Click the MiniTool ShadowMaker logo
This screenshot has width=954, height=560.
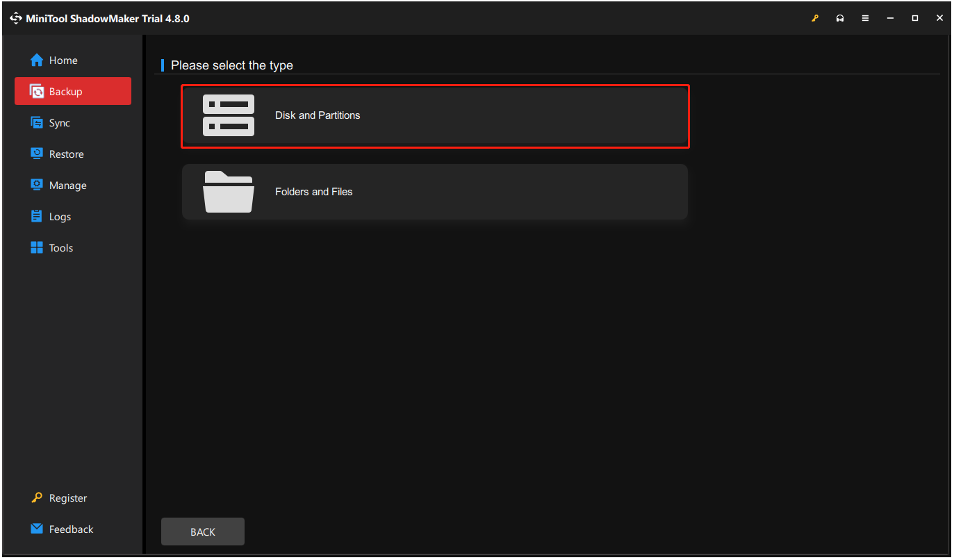[x=15, y=18]
